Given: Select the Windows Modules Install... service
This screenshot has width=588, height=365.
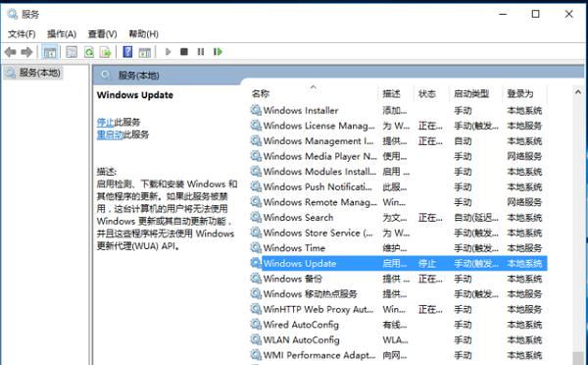Looking at the screenshot, I should click(319, 172).
